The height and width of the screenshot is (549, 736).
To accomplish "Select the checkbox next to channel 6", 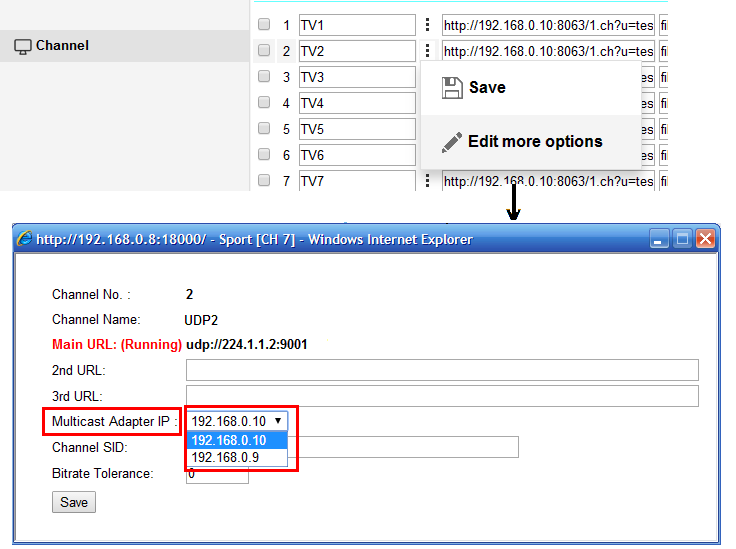I will (x=264, y=155).
